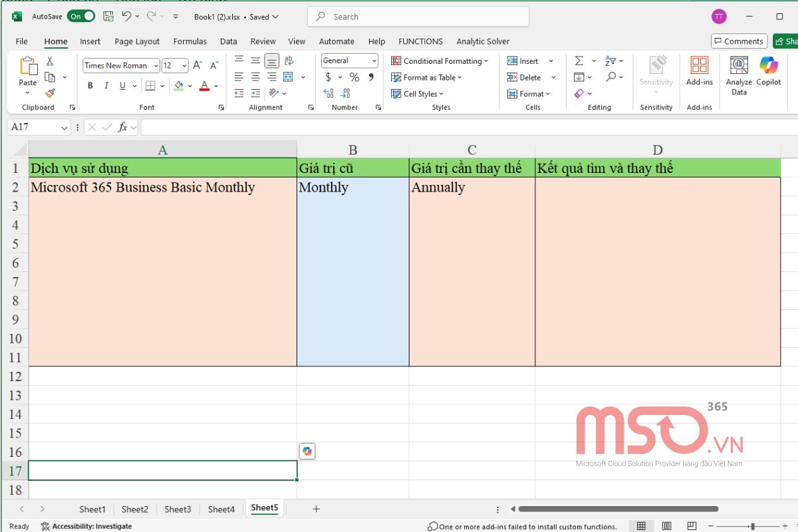The height and width of the screenshot is (532, 798).
Task: Open the Borders dropdown arrow
Action: point(164,86)
